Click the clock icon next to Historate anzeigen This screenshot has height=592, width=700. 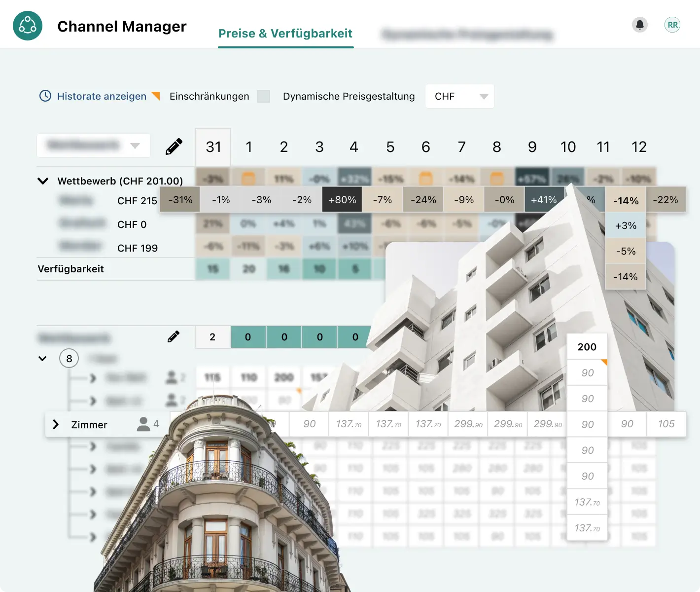[x=45, y=96]
